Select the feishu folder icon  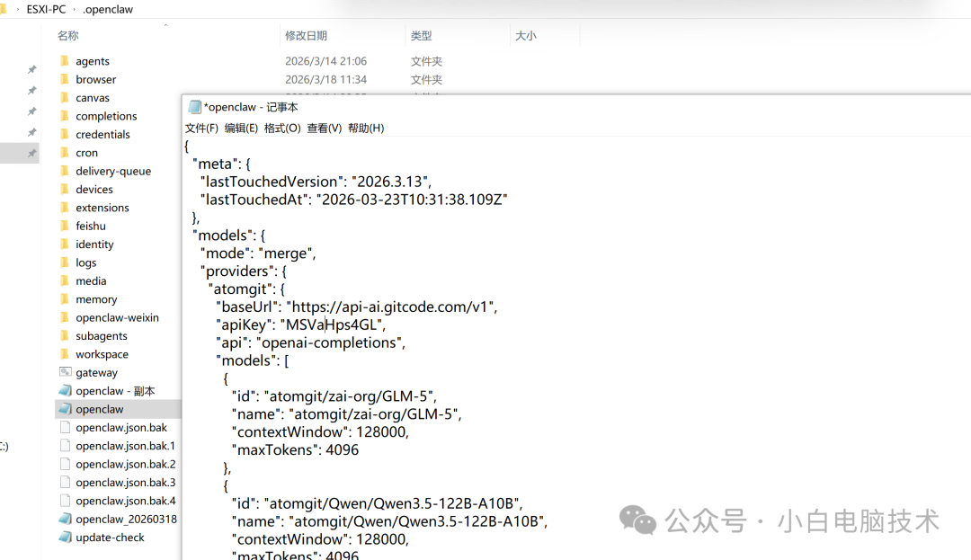(65, 226)
